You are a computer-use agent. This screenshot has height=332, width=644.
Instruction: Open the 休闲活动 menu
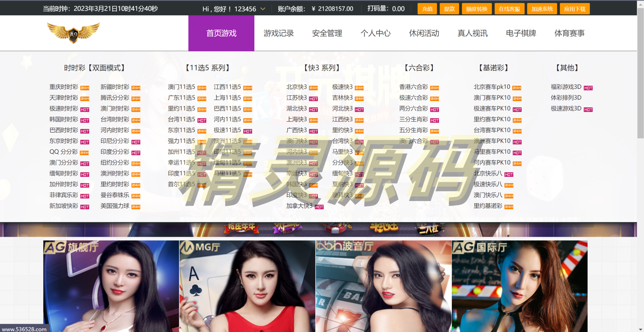[x=424, y=33]
